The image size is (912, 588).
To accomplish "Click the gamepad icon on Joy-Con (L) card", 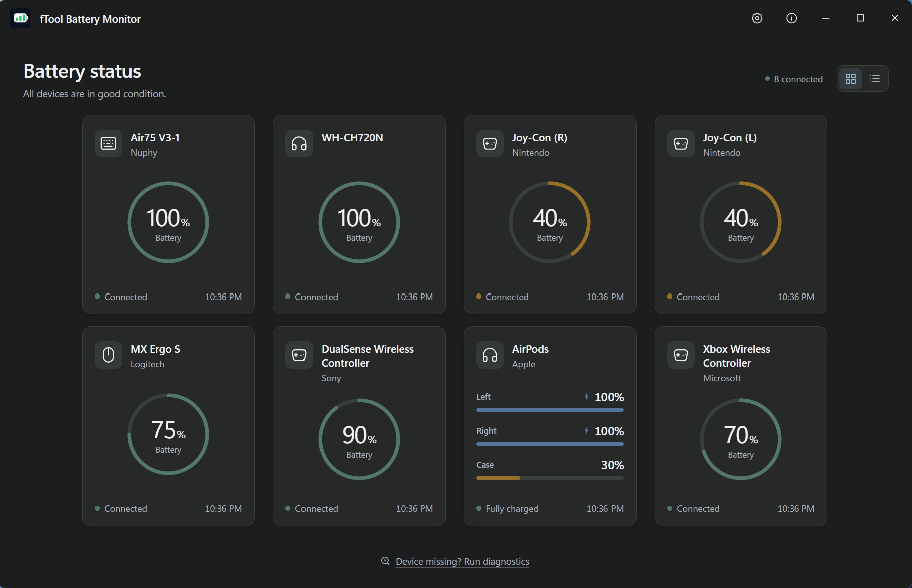I will pyautogui.click(x=681, y=144).
